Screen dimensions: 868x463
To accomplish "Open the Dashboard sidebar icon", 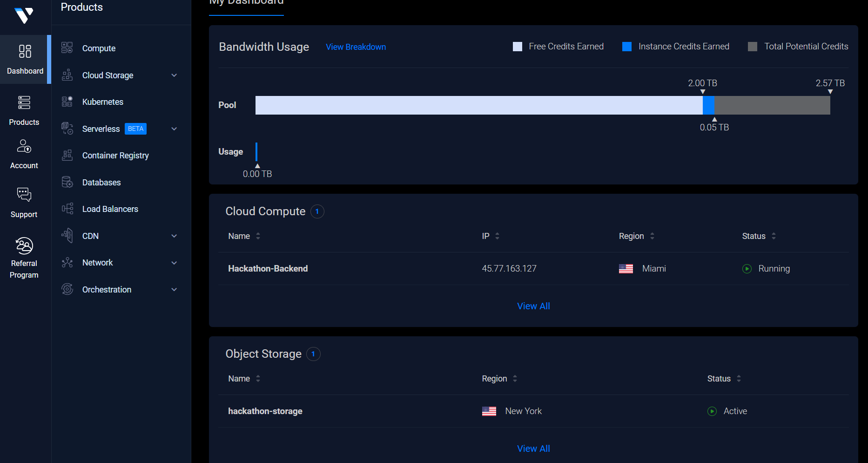I will click(x=25, y=51).
